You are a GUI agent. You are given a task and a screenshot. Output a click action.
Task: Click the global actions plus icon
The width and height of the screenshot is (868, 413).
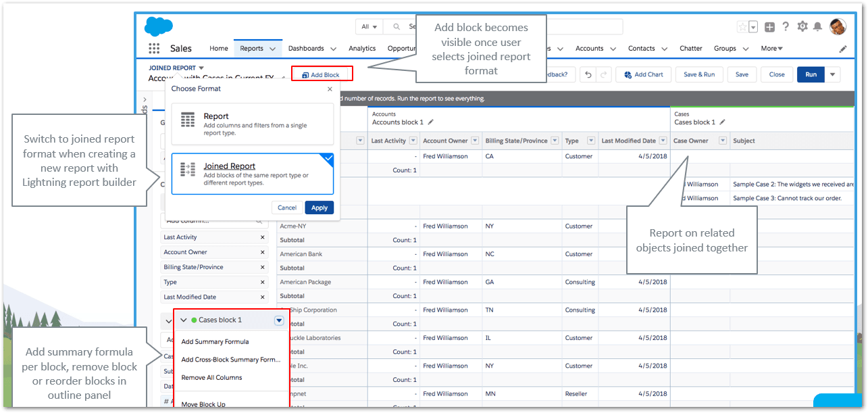click(x=769, y=27)
